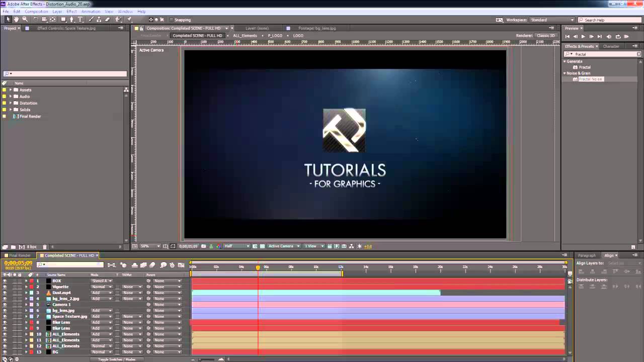The width and height of the screenshot is (644, 362).
Task: Select the Pen tool
Action: click(71, 20)
